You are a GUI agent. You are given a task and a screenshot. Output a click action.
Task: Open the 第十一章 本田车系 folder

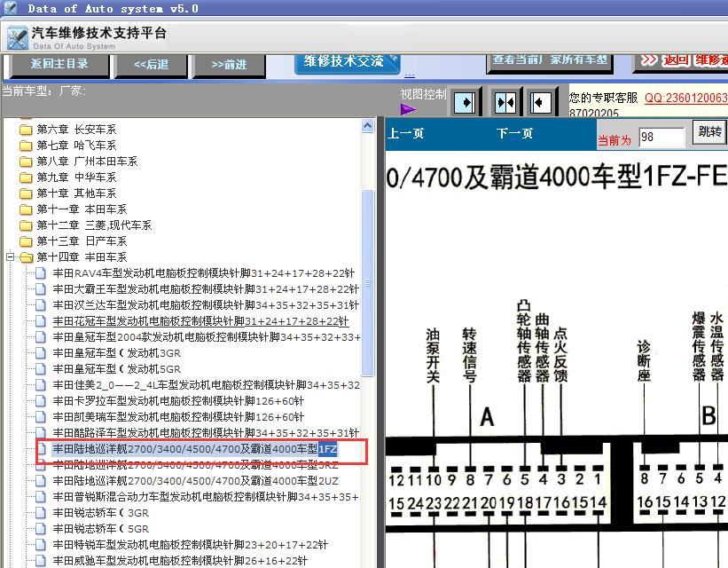point(82,209)
